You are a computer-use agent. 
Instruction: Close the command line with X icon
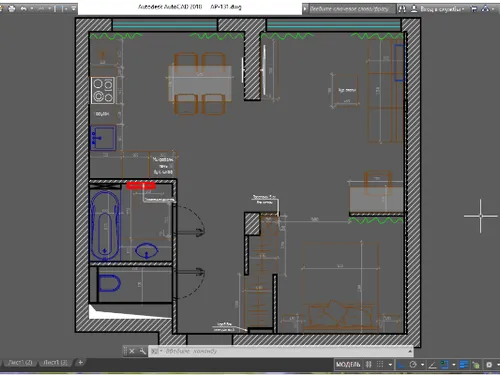click(132, 351)
